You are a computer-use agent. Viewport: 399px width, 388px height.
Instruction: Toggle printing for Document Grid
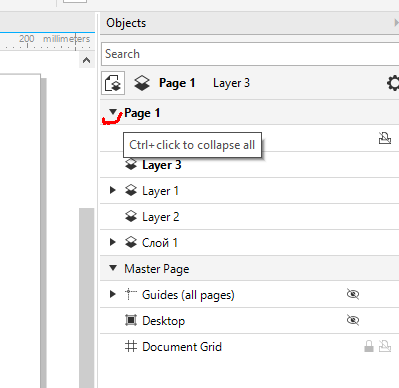(385, 346)
